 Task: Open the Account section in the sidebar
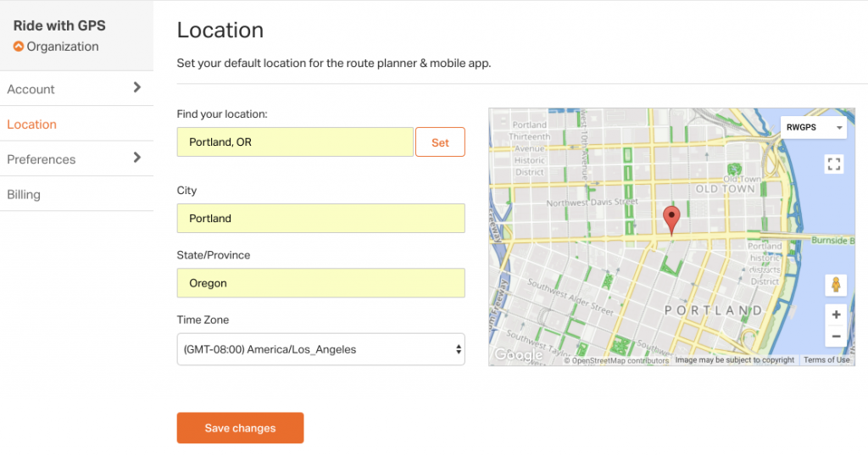tap(76, 88)
